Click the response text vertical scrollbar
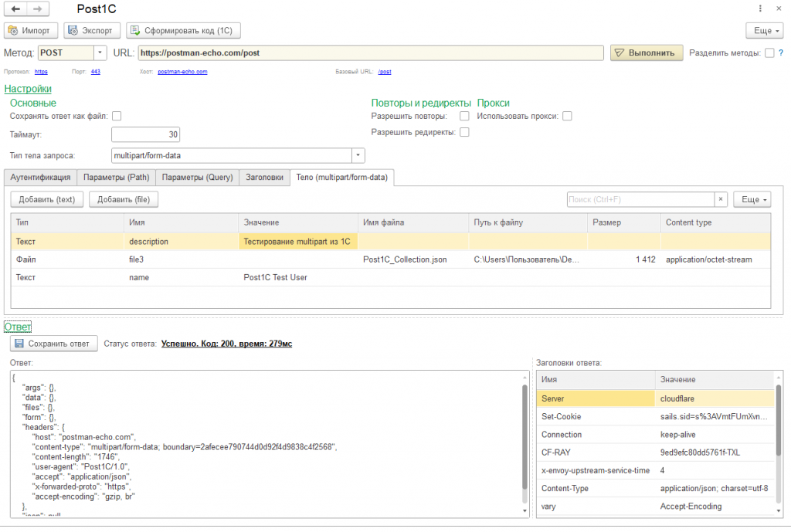Viewport: 791px width, 532px height. point(526,440)
